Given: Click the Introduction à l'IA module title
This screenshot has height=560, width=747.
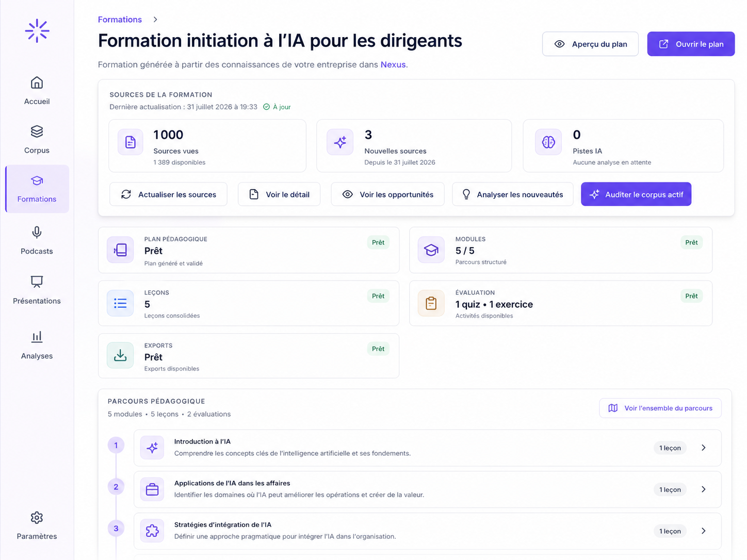Looking at the screenshot, I should 202,441.
